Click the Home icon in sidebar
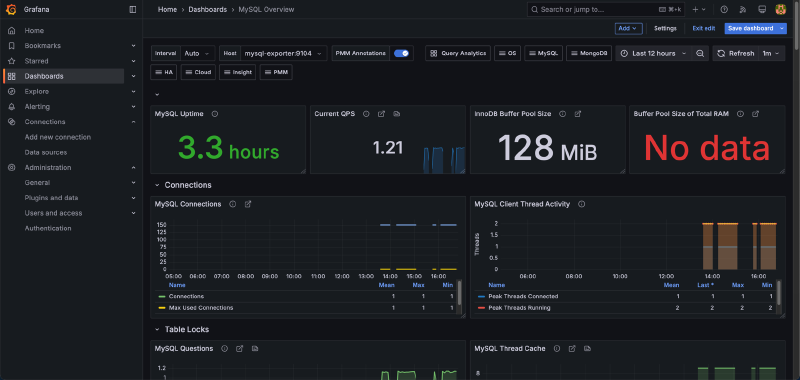 tap(11, 31)
